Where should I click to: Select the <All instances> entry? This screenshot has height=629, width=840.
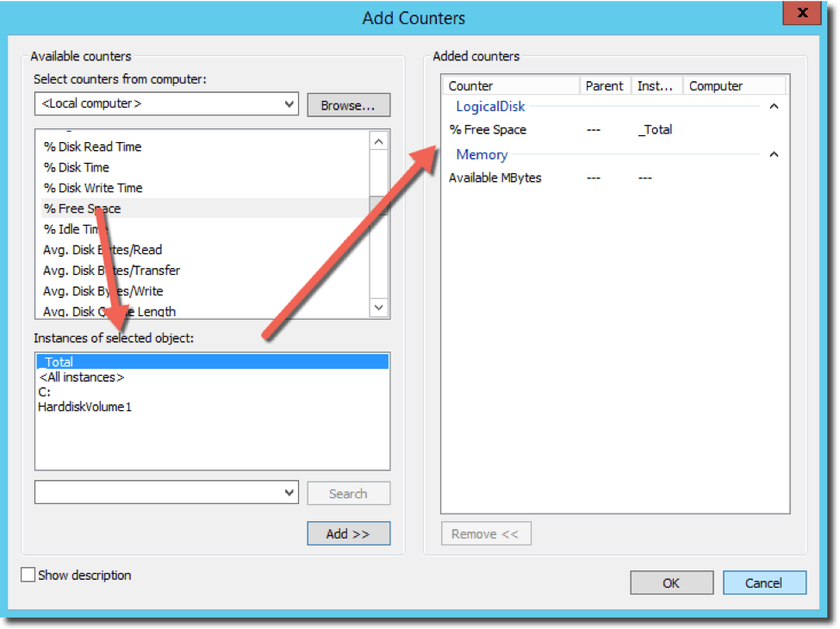coord(81,377)
